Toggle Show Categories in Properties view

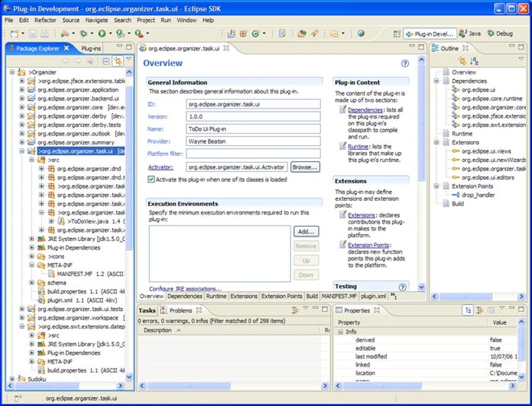tap(468, 310)
